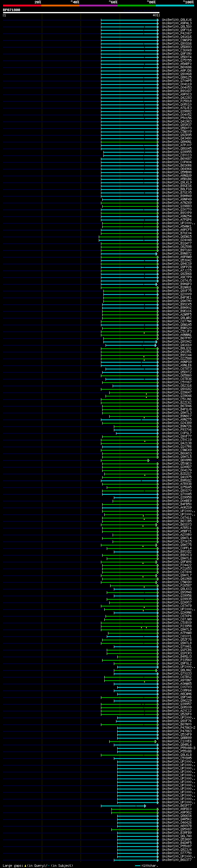This screenshot has width=197, height=868.
Task: Click on UniRef100_Q70AP5 entry
Action: [176, 81]
